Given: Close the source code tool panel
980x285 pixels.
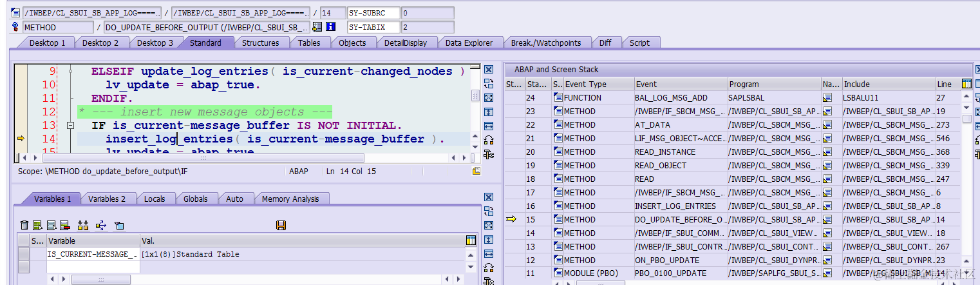Looking at the screenshot, I should point(489,70).
